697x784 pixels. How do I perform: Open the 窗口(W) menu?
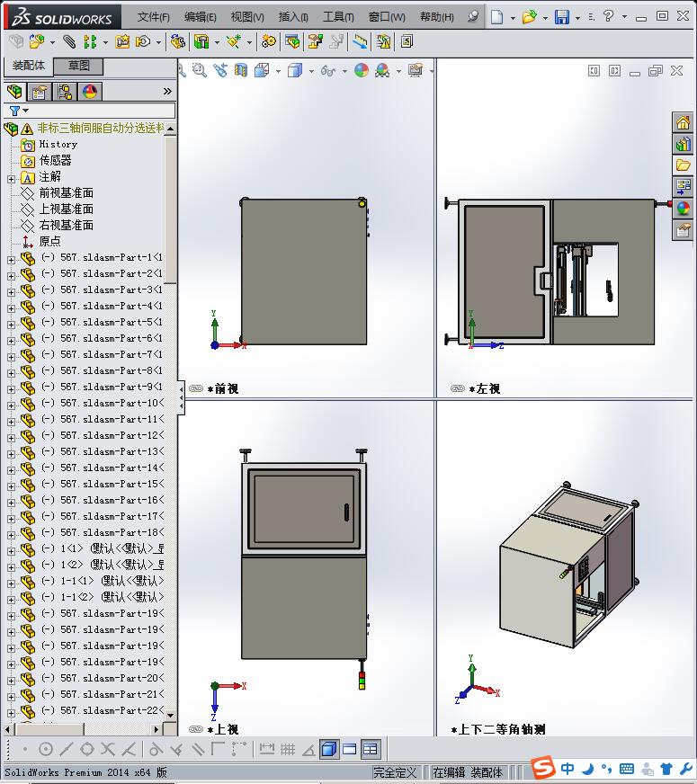(387, 17)
